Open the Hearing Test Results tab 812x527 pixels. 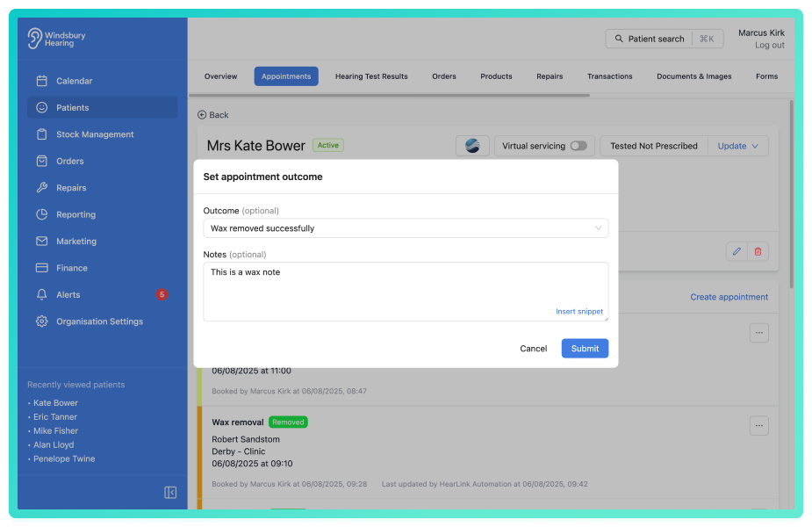(371, 76)
